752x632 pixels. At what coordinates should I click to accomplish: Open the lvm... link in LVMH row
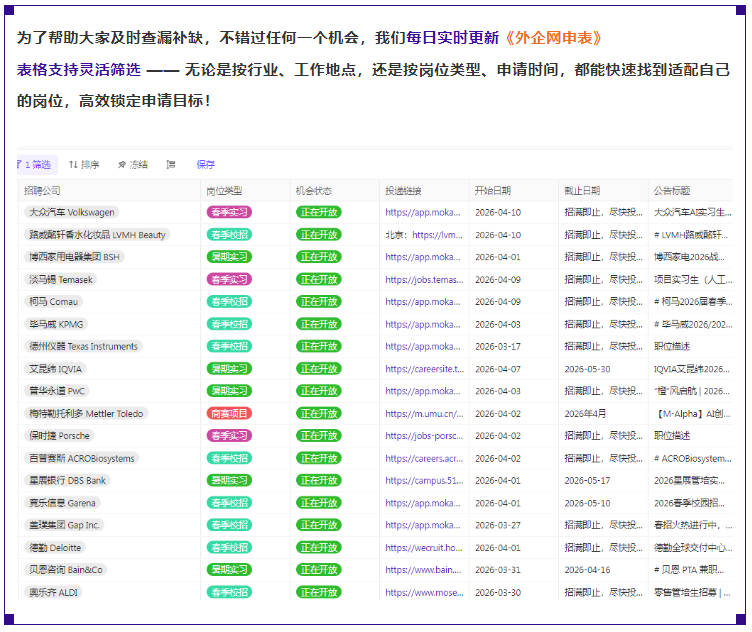point(437,234)
